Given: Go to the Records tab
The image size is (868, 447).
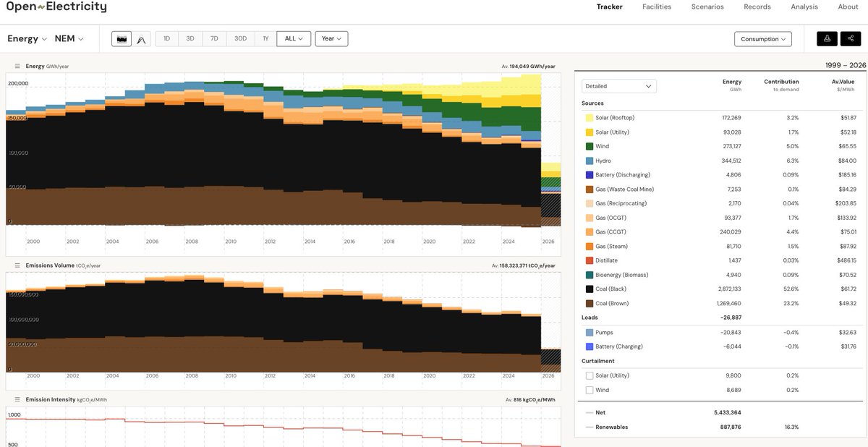Looking at the screenshot, I should pyautogui.click(x=757, y=7).
